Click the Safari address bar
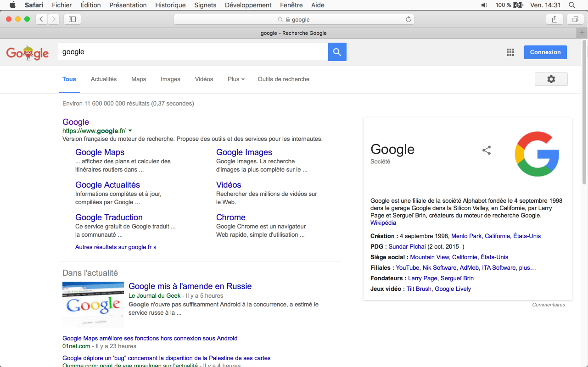Image resolution: width=588 pixels, height=367 pixels. (294, 19)
